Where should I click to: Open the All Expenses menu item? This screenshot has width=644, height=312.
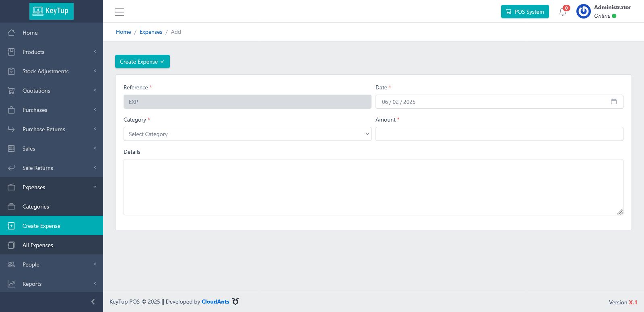[x=52, y=245]
